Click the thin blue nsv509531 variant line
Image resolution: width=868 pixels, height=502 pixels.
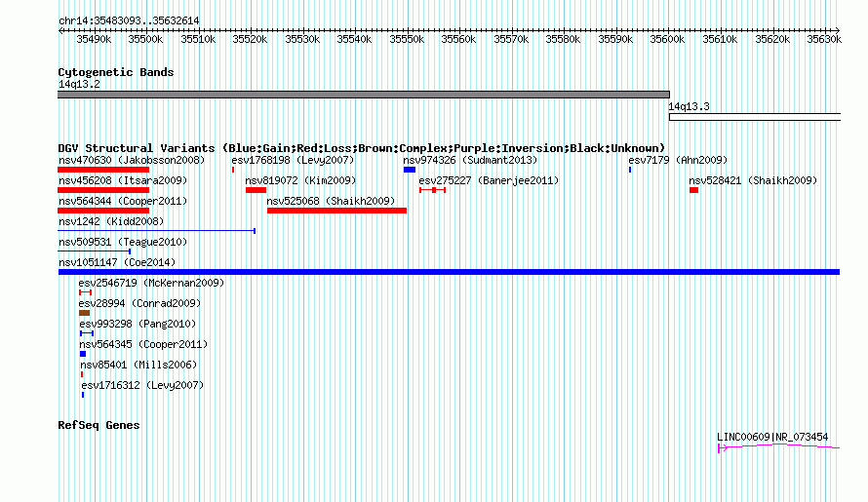coord(94,251)
